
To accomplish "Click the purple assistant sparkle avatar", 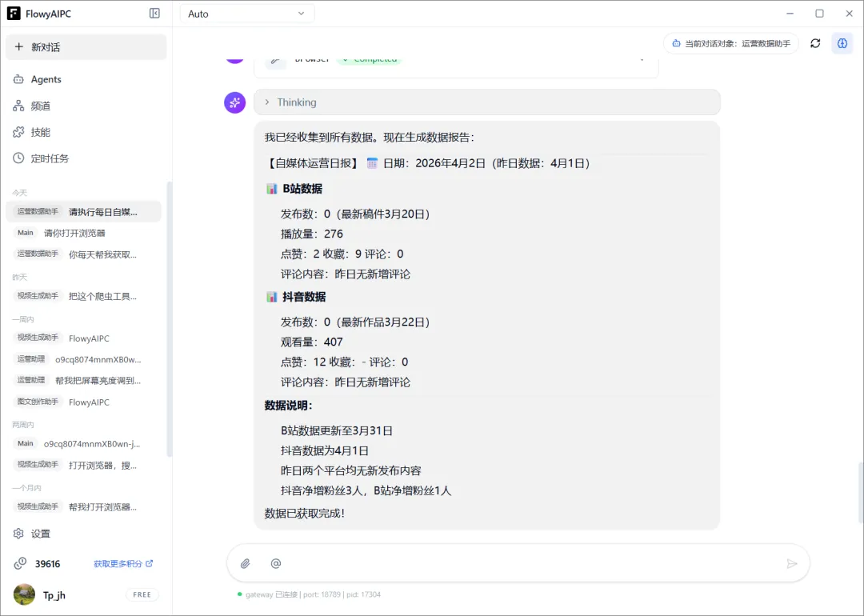I will 234,102.
